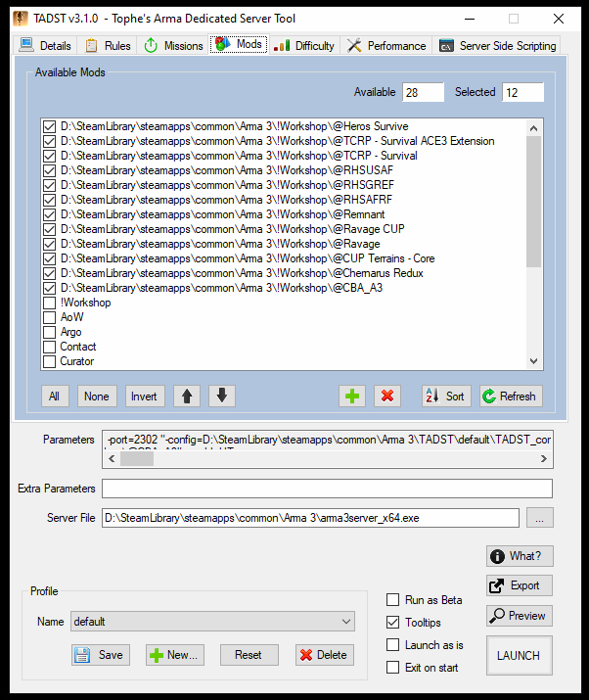The width and height of the screenshot is (589, 700).
Task: Click the Preview button
Action: click(520, 616)
